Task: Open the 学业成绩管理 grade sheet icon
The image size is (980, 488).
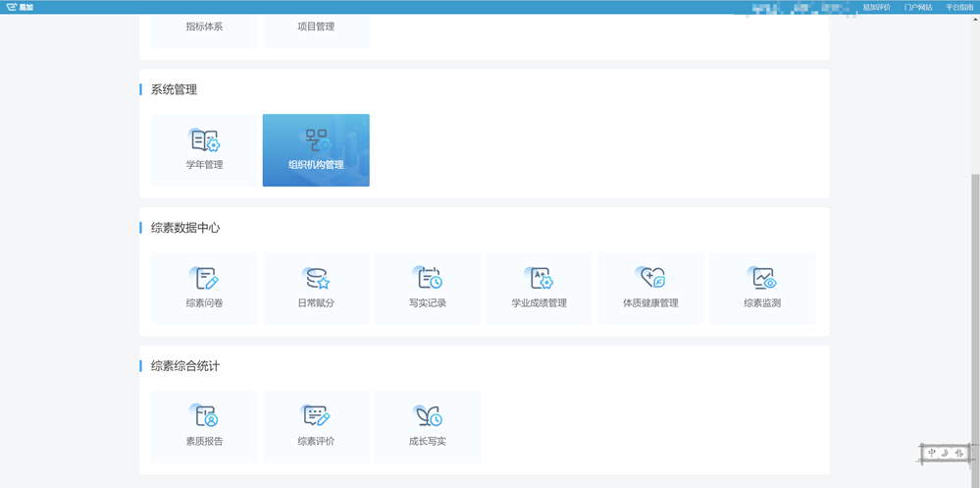Action: pyautogui.click(x=539, y=278)
